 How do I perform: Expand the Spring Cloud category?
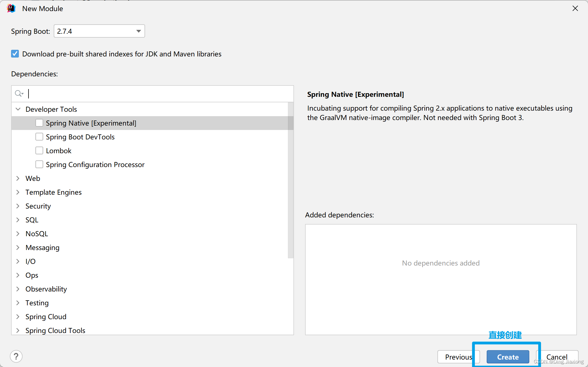click(x=18, y=316)
